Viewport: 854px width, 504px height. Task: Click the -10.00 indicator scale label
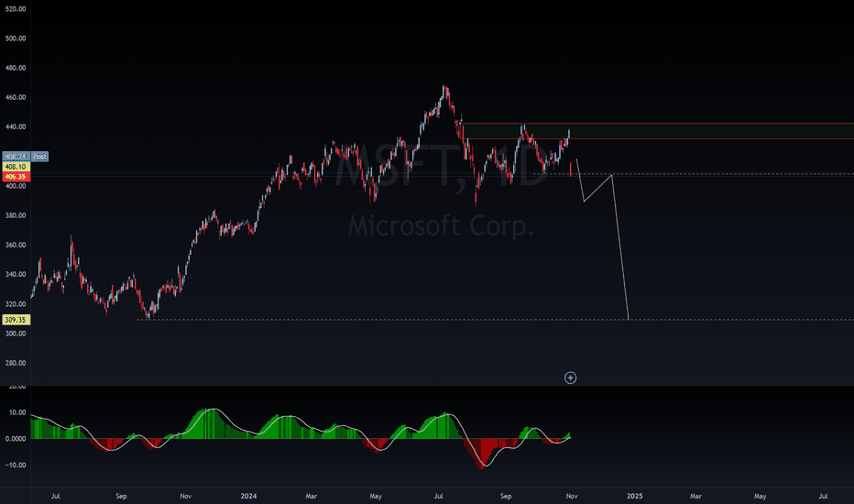pyautogui.click(x=16, y=465)
